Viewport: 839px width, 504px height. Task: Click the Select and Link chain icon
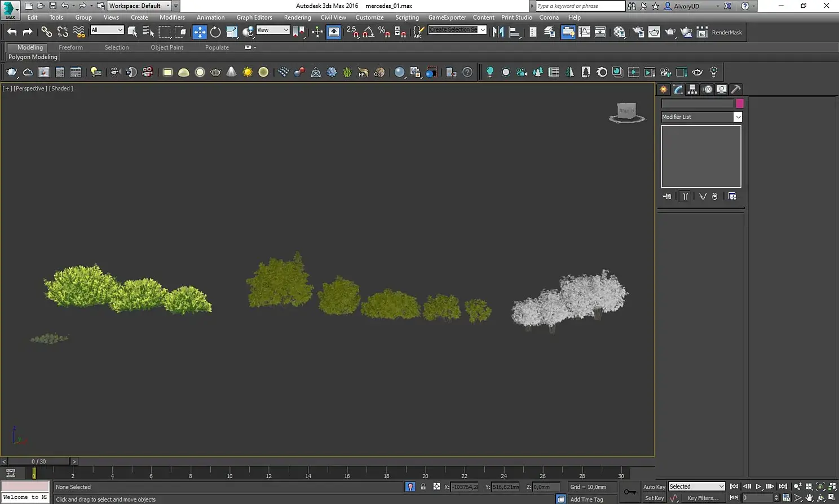pos(46,32)
